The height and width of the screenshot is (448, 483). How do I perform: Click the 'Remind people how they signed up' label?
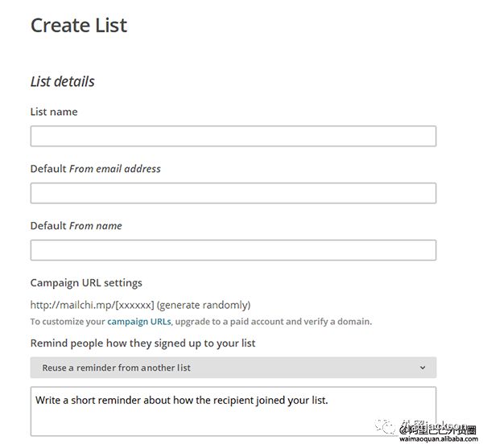[x=142, y=343]
